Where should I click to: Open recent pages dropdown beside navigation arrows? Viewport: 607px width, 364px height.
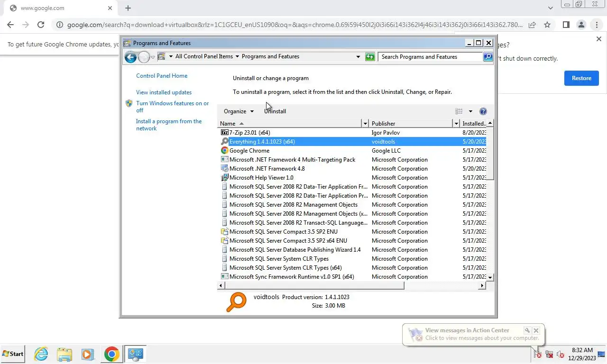(x=153, y=57)
